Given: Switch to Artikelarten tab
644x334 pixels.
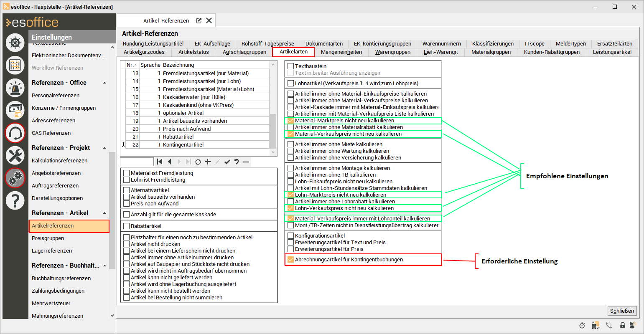Looking at the screenshot, I should [293, 52].
